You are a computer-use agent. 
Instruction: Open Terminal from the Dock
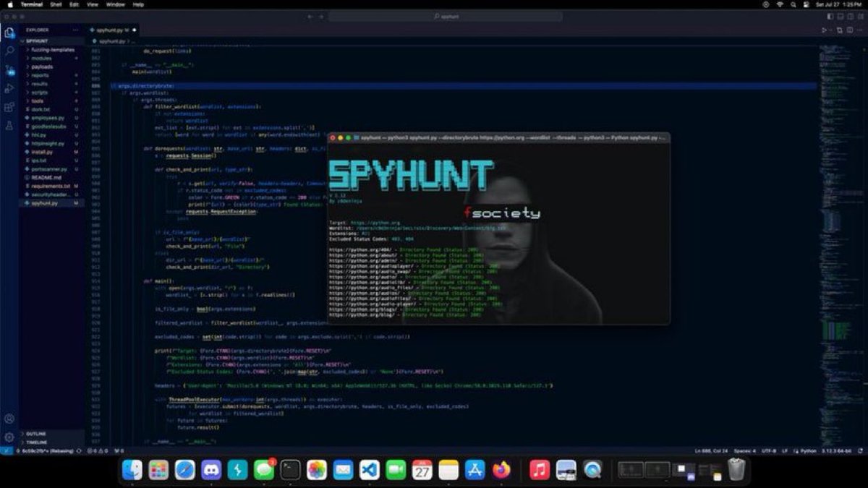[291, 470]
